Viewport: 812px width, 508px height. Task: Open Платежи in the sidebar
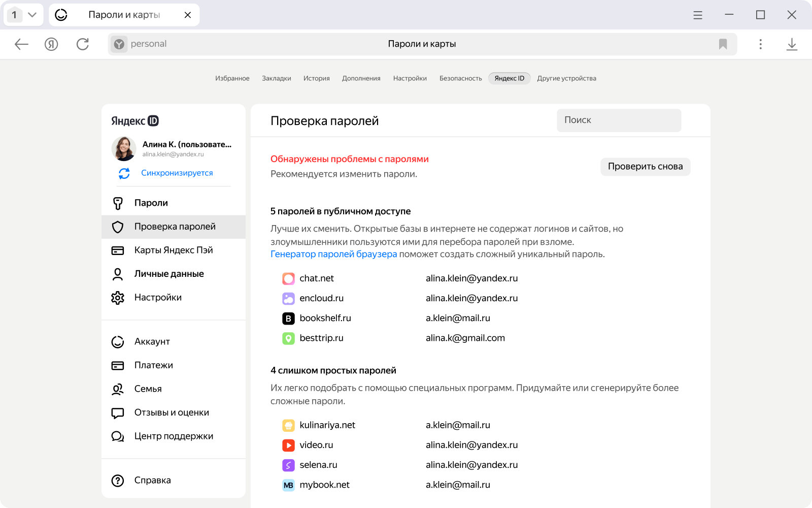pyautogui.click(x=174, y=365)
